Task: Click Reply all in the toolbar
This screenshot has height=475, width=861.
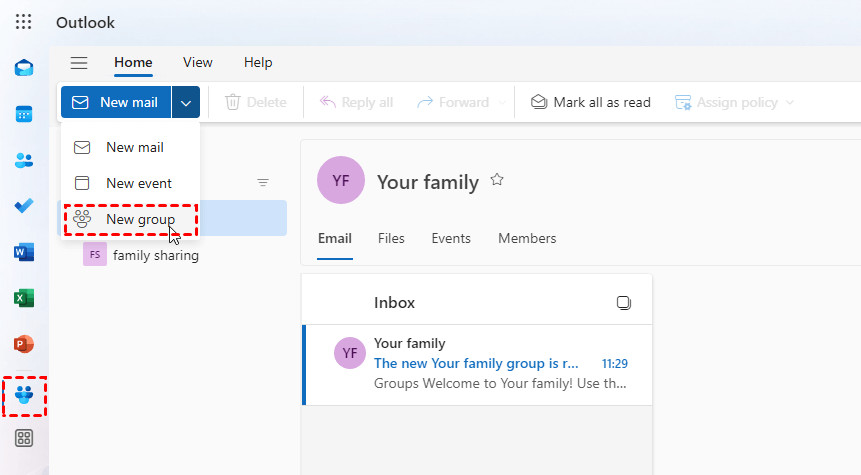Action: click(x=357, y=102)
